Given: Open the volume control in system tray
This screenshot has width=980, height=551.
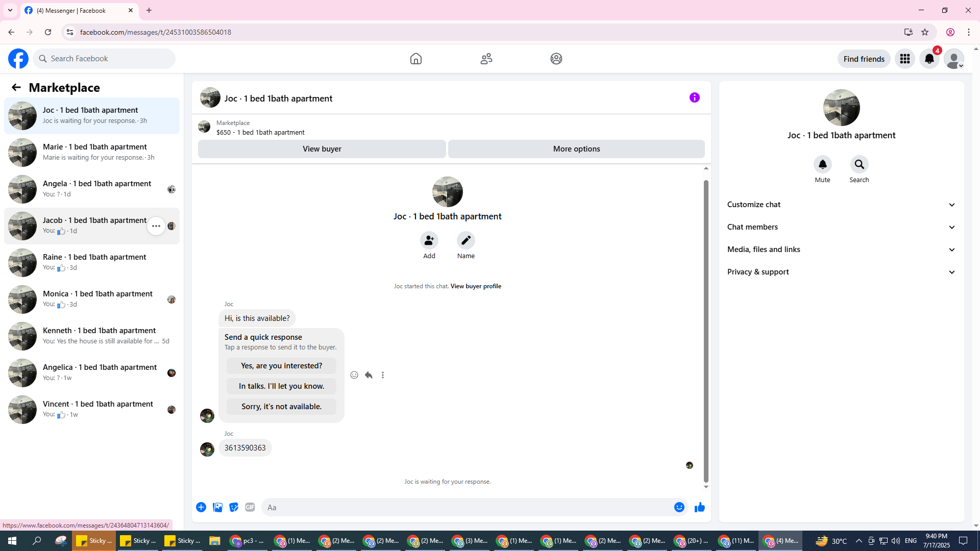Looking at the screenshot, I should coord(896,541).
